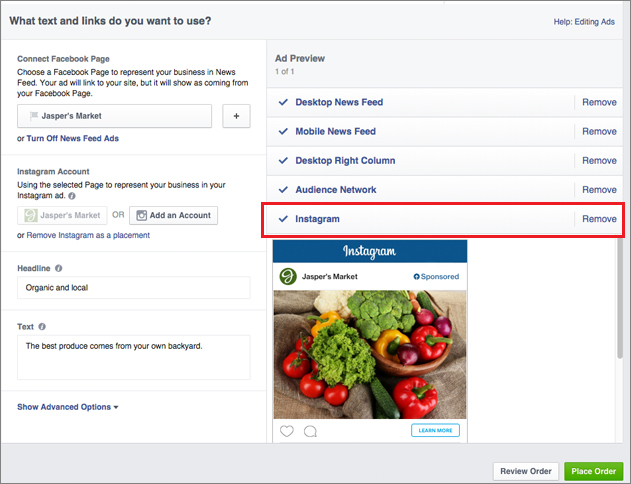Toggle Audience Network checkmark
The height and width of the screenshot is (484, 631).
point(283,189)
